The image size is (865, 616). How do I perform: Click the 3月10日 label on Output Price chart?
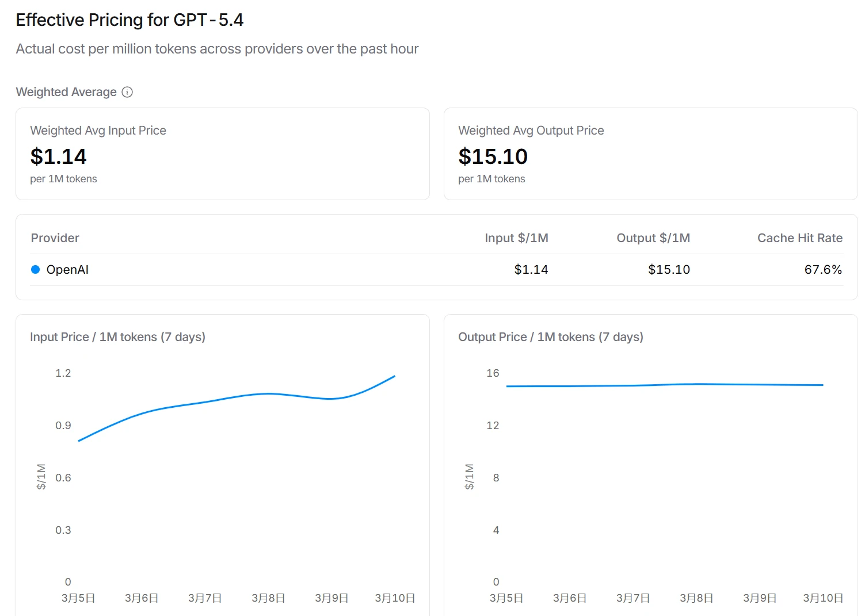pyautogui.click(x=823, y=598)
